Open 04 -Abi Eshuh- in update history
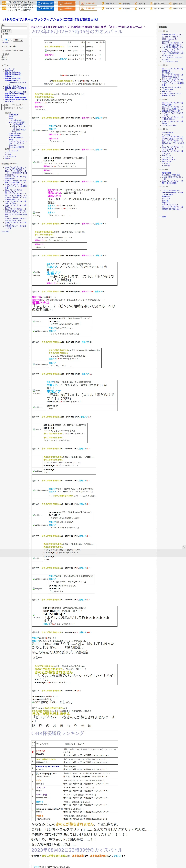This screenshot has height=868, width=186. [168, 73]
